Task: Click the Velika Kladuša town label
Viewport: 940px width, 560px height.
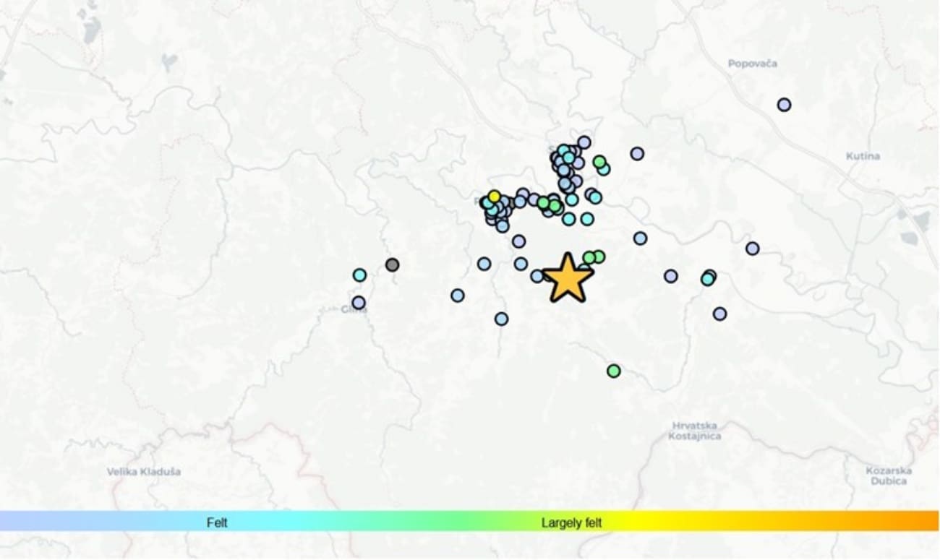Action: 144,472
